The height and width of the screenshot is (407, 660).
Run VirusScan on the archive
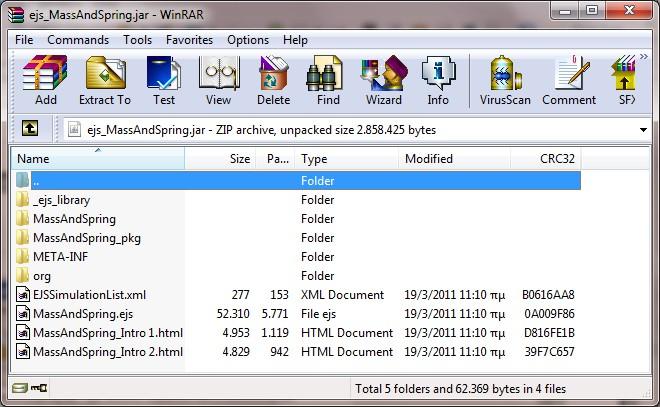pyautogui.click(x=505, y=80)
